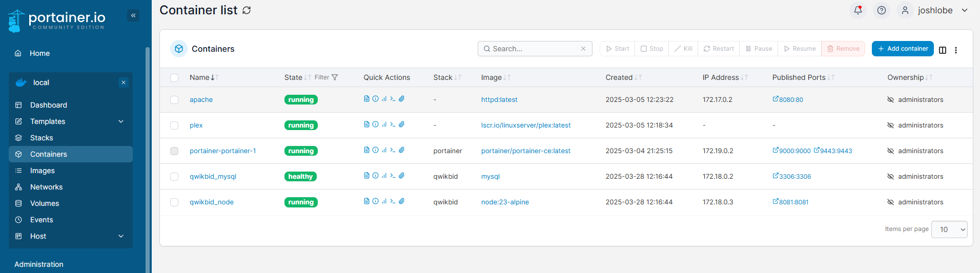Open the joshlobe user menu

[934, 10]
